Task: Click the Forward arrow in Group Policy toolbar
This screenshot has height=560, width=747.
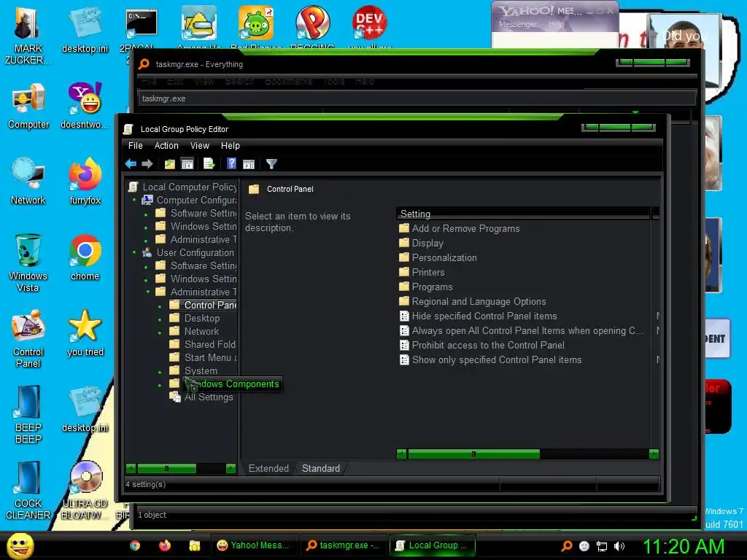Action: pos(147,164)
